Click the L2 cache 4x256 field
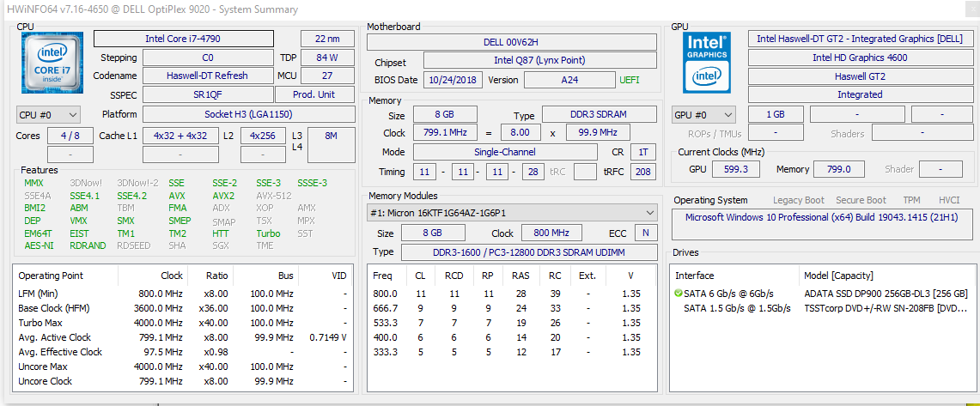The image size is (980, 406). click(263, 136)
